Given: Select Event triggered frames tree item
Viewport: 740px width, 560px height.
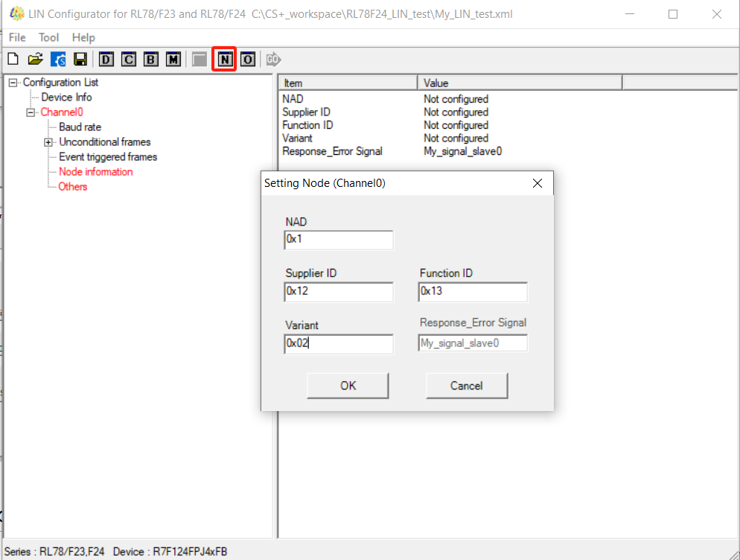Looking at the screenshot, I should coord(108,157).
